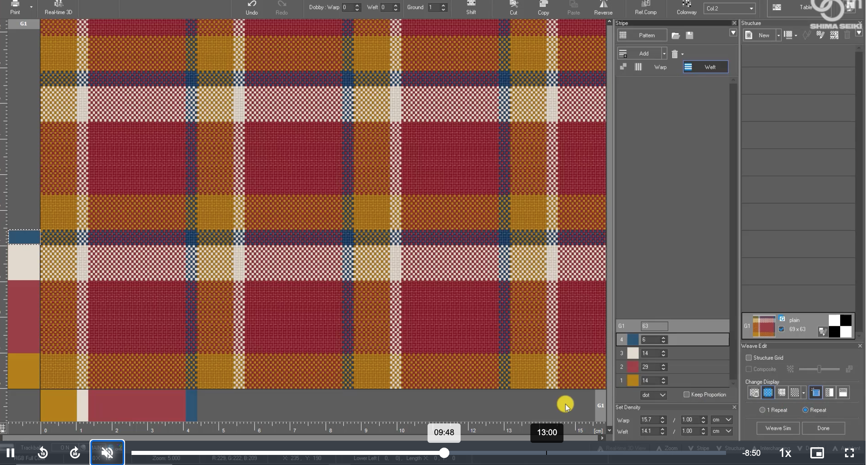Close the Set Density panel
This screenshot has height=465, width=868.
coord(734,407)
